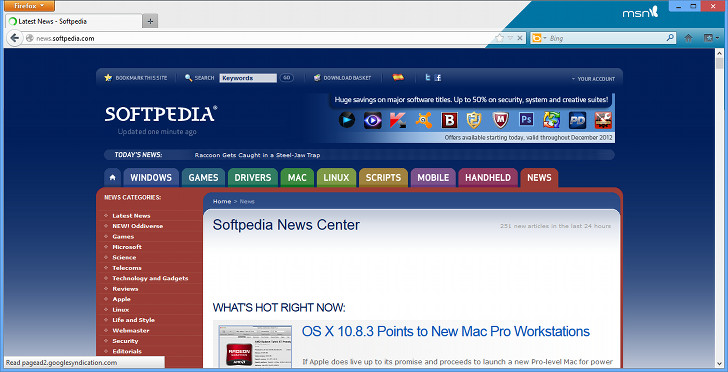Viewport: 728px width, 372px height.
Task: Switch to the HANDHELD tab
Action: [x=488, y=177]
